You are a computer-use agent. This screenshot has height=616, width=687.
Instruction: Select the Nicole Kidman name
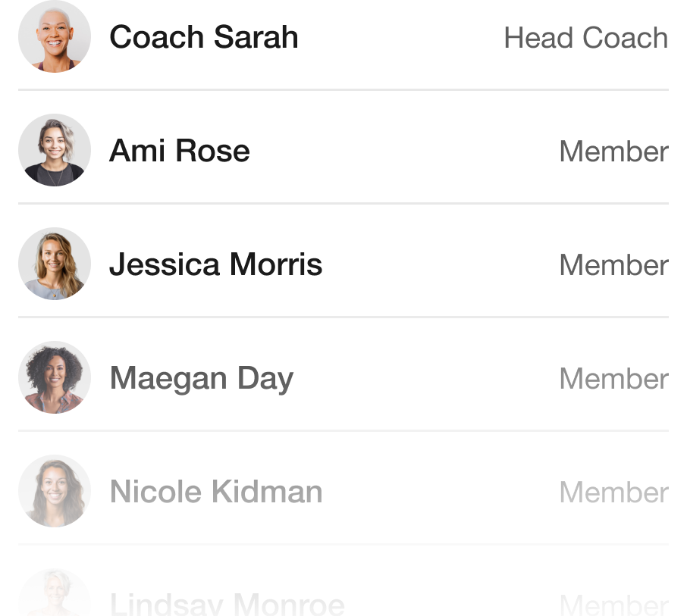(216, 492)
